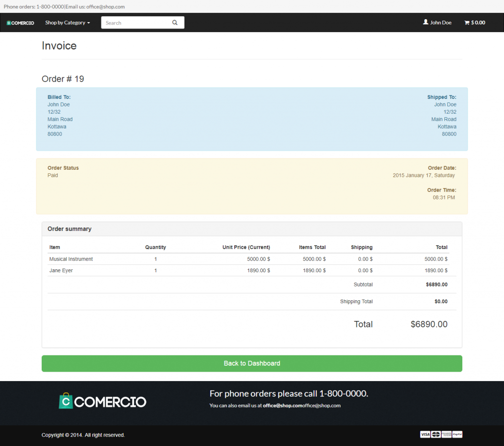Image resolution: width=504 pixels, height=446 pixels.
Task: Open the shopping cart icon
Action: 467,23
